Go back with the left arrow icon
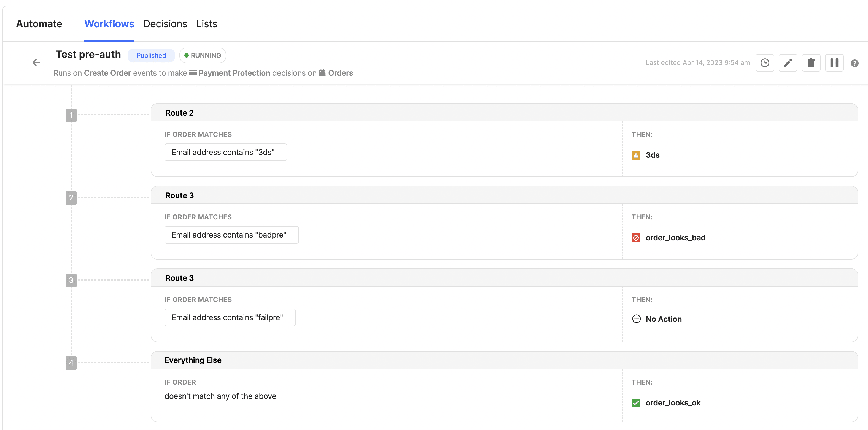 click(36, 63)
